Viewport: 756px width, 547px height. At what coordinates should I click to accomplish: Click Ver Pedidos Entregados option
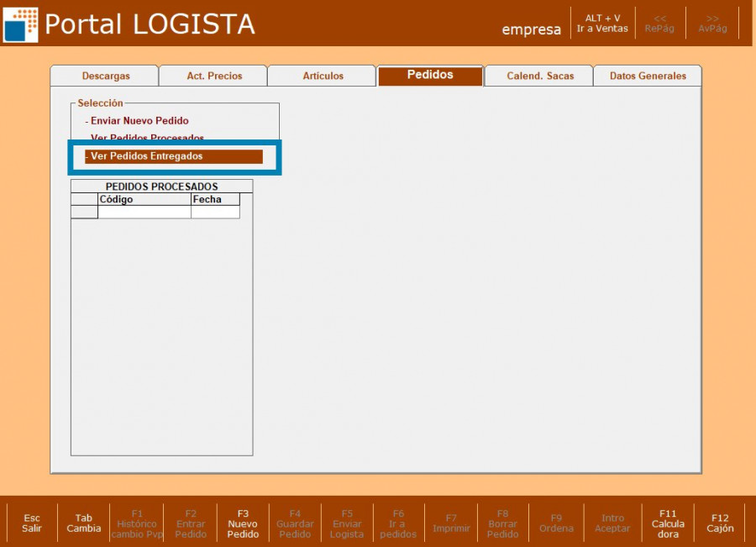pos(147,156)
